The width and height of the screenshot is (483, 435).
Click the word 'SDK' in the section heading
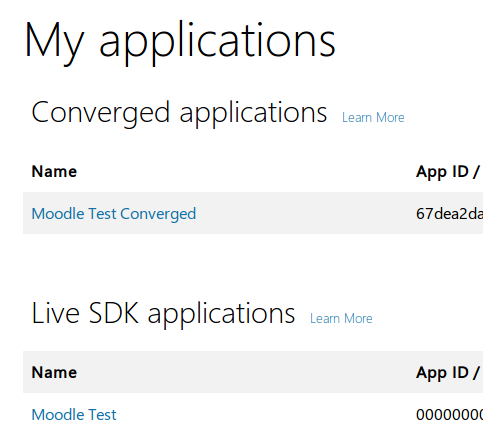[114, 313]
